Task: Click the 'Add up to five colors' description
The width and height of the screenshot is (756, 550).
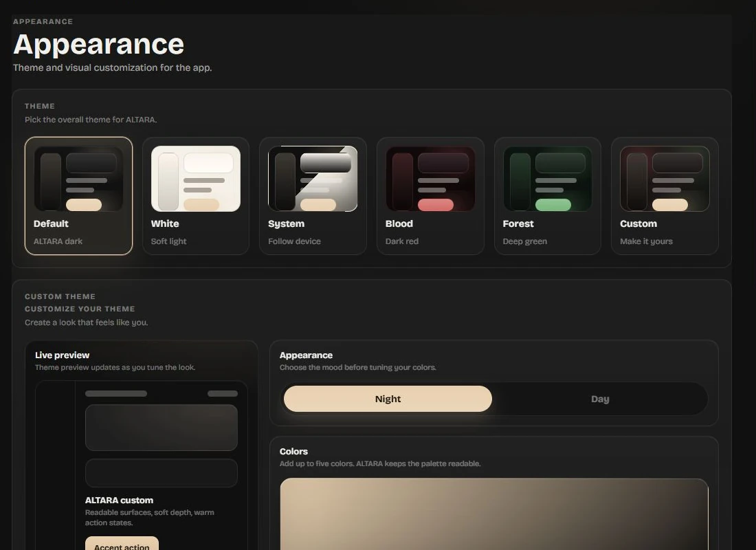Action: [380, 463]
